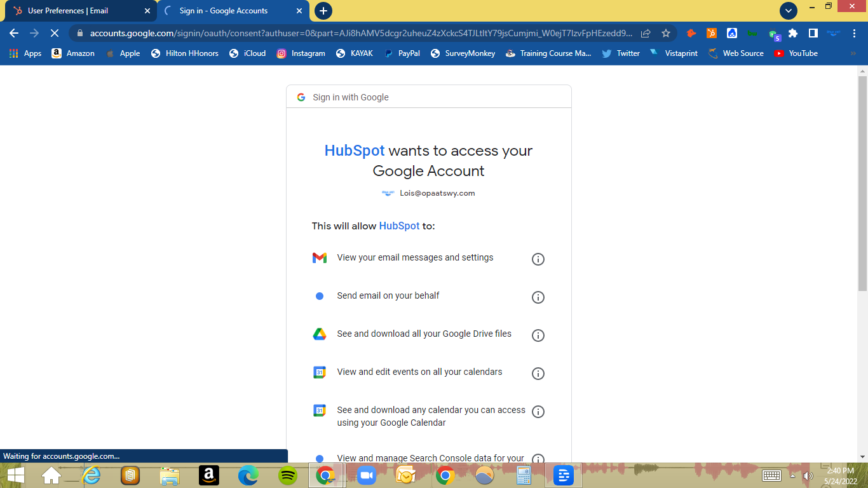Image resolution: width=868 pixels, height=488 pixels.
Task: Open the Windows Start menu
Action: point(15,475)
